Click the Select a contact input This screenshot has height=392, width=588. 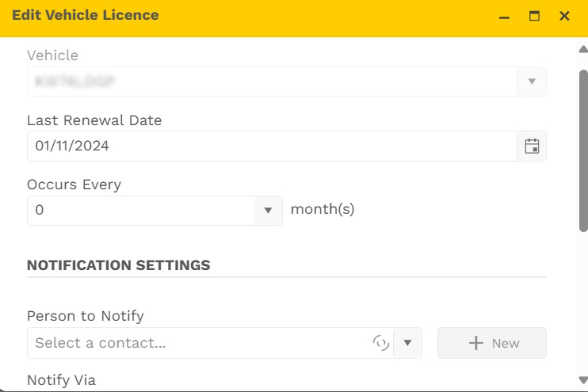pyautogui.click(x=199, y=343)
